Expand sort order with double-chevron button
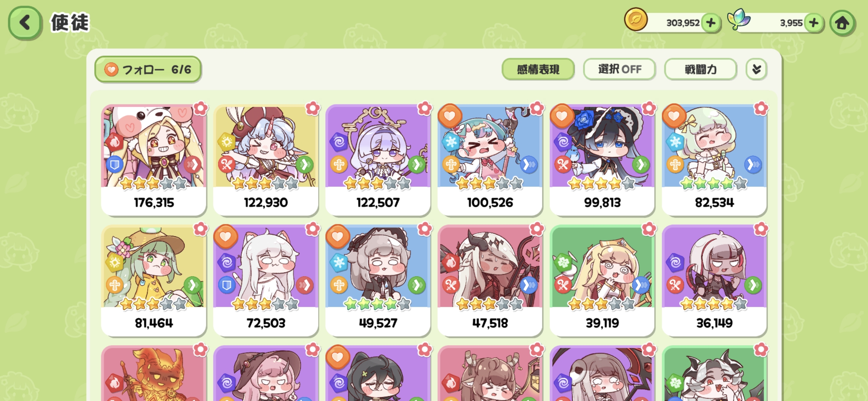 coord(756,69)
